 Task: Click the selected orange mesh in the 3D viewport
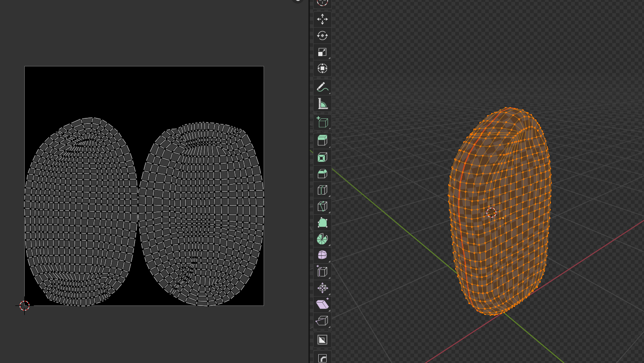tap(500, 211)
